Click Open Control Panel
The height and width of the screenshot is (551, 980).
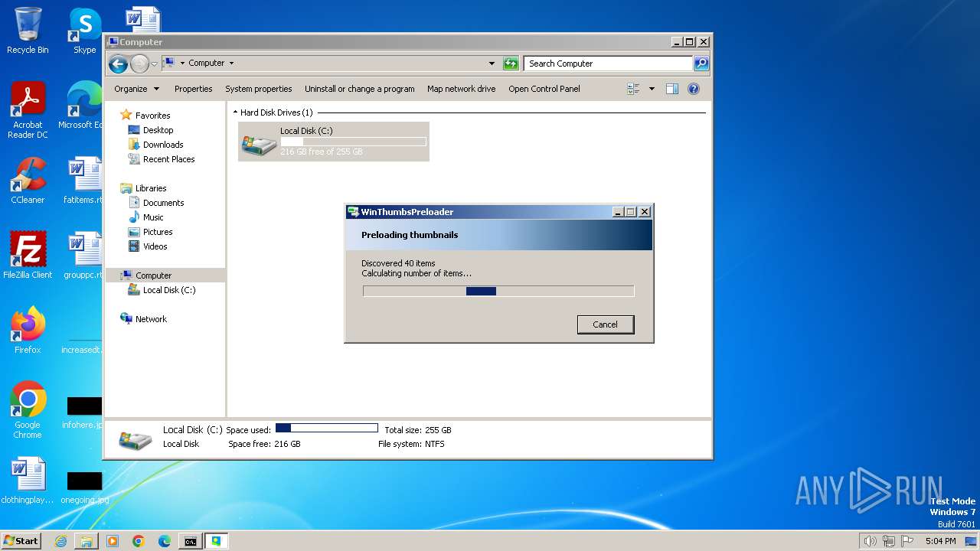[544, 89]
